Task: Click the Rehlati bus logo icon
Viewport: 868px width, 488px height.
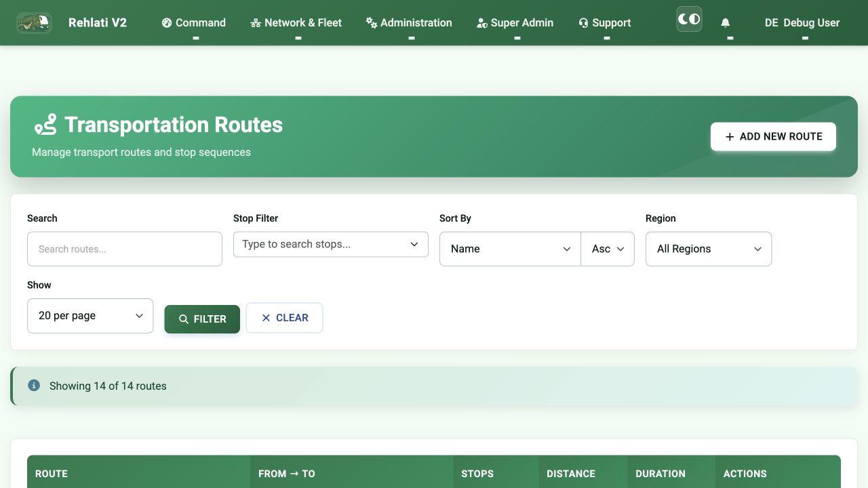Action: point(34,22)
